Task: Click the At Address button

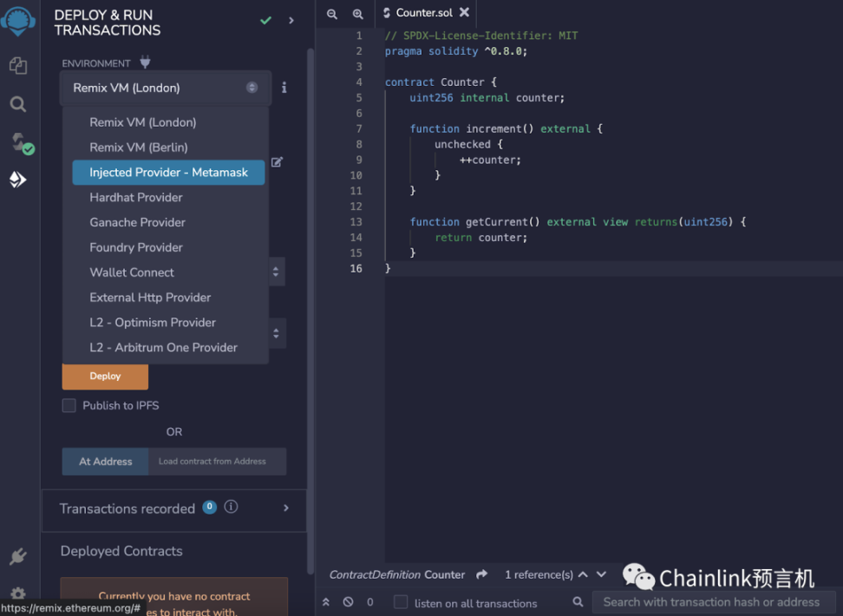Action: [x=106, y=462]
